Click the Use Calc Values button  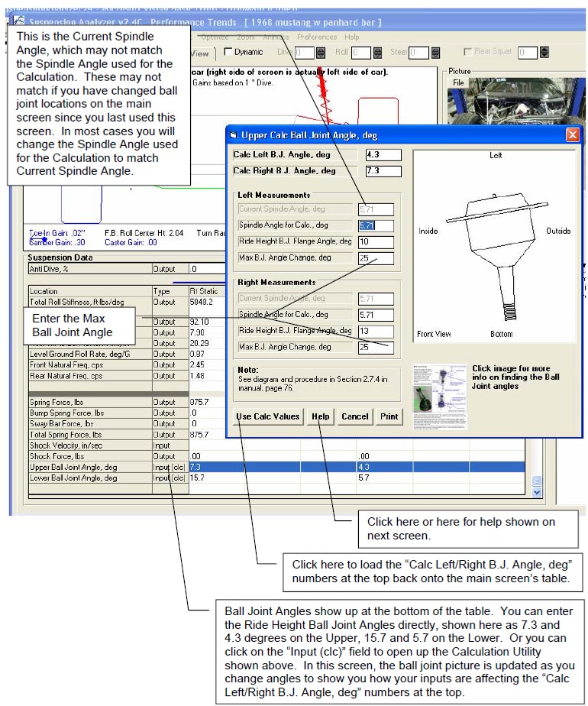click(x=268, y=416)
